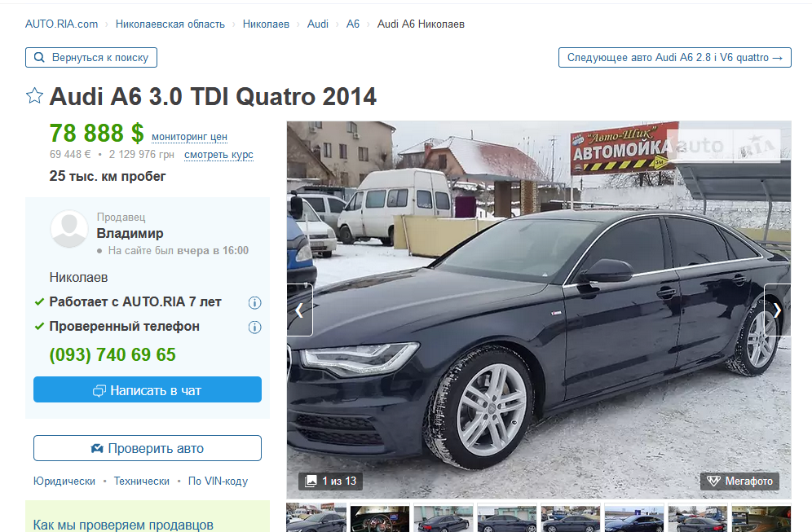Select the third thumbnail in the strip
Screen dimensions: 812x532
(444, 517)
